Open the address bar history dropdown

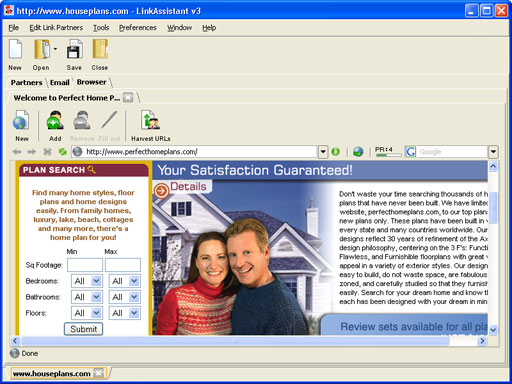[x=323, y=152]
